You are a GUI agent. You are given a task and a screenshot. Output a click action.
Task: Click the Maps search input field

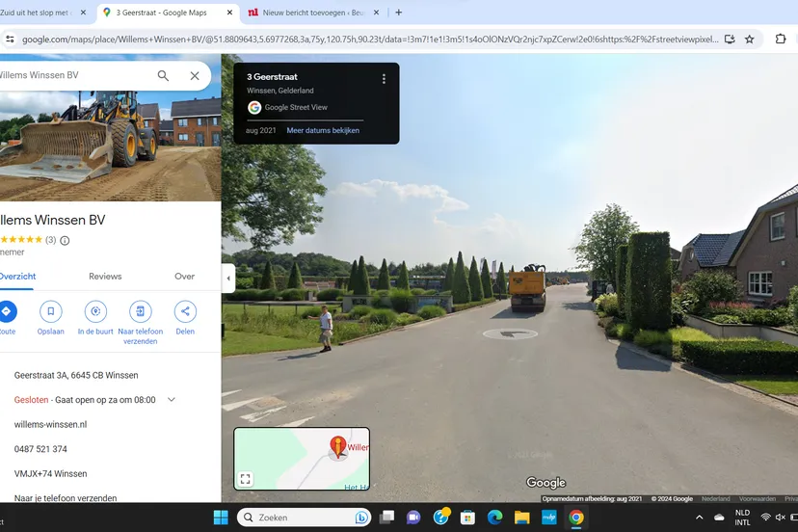point(76,75)
